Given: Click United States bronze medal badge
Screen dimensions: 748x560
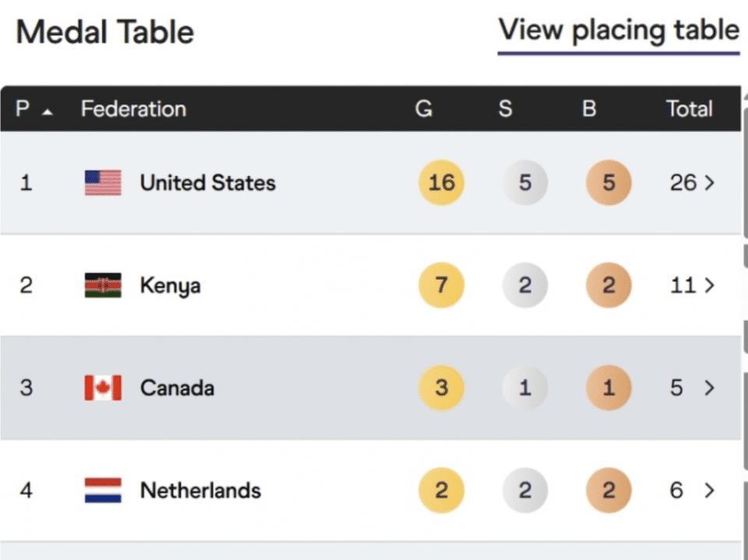Looking at the screenshot, I should [x=609, y=183].
